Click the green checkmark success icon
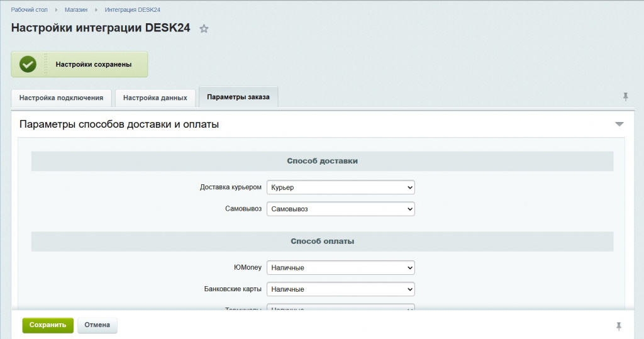The height and width of the screenshot is (339, 644). (28, 64)
